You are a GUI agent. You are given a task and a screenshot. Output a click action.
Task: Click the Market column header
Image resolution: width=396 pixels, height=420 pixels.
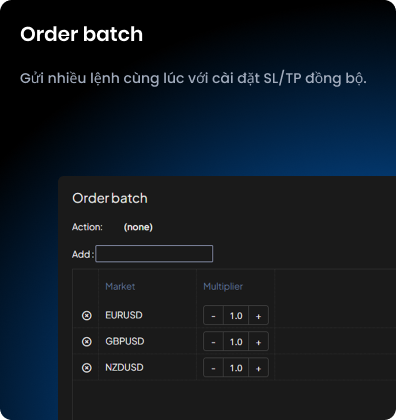[x=120, y=286]
